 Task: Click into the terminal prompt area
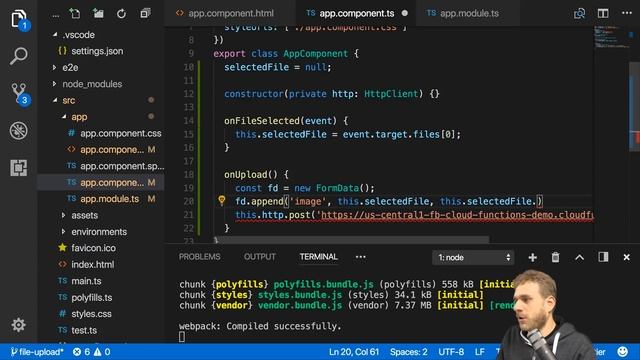pos(182,337)
